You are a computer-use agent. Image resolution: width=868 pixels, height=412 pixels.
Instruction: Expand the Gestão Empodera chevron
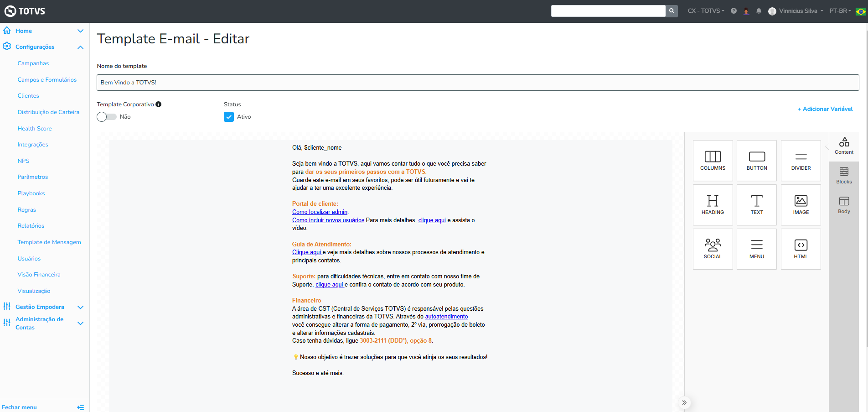[x=81, y=307]
